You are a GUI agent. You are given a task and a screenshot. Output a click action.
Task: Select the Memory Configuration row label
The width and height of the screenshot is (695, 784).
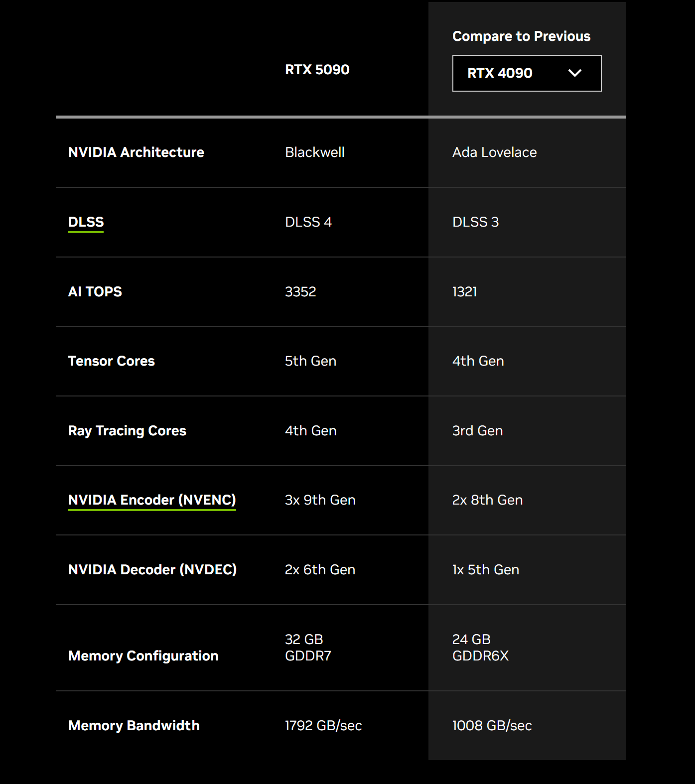pos(143,656)
